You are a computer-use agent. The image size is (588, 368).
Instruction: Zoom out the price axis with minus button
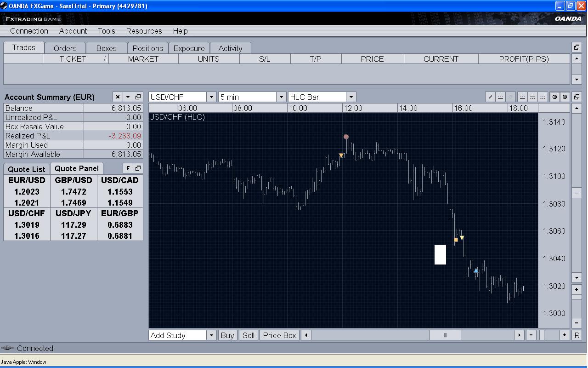point(577,323)
